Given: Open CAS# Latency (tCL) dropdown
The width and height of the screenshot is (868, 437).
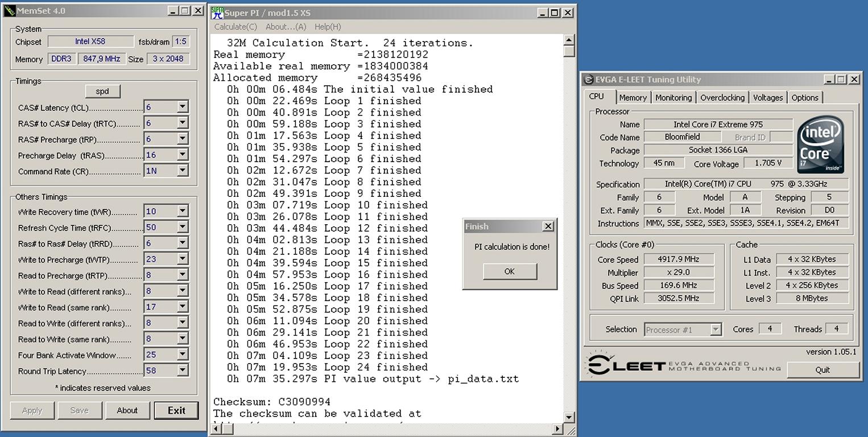Looking at the screenshot, I should (x=182, y=107).
